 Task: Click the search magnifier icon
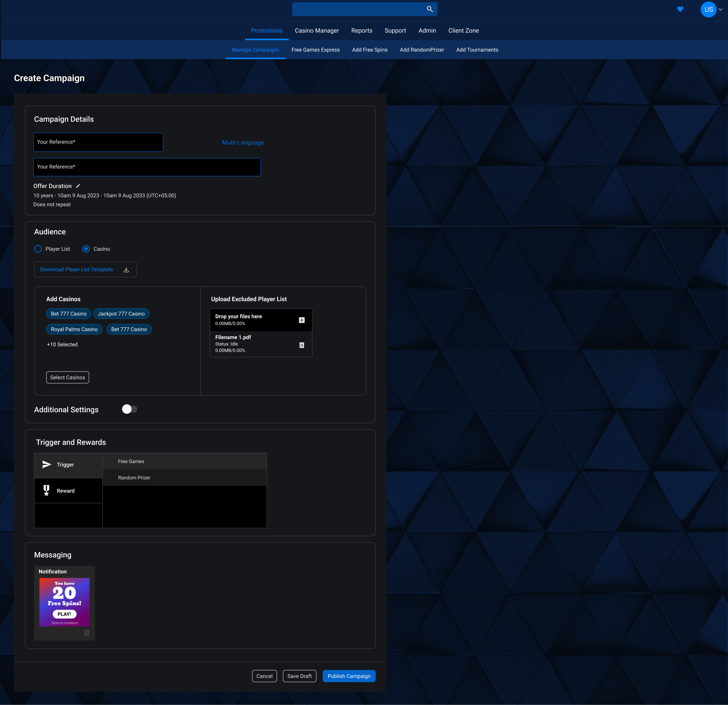(x=430, y=9)
